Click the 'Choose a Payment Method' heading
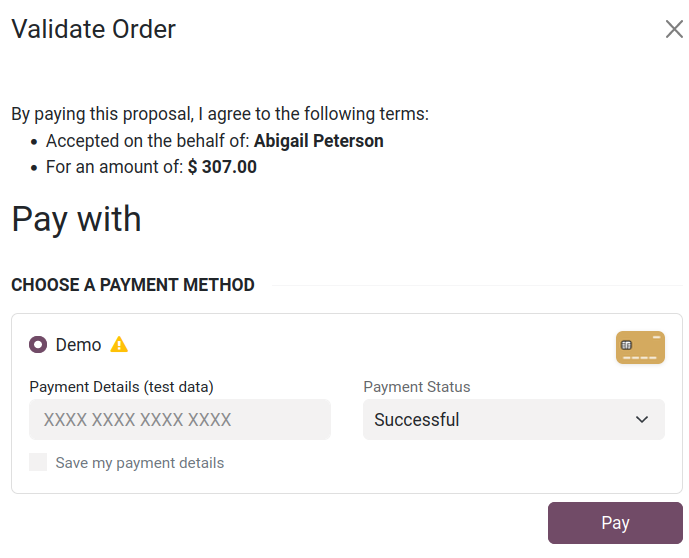Image resolution: width=689 pixels, height=558 pixels. (133, 285)
